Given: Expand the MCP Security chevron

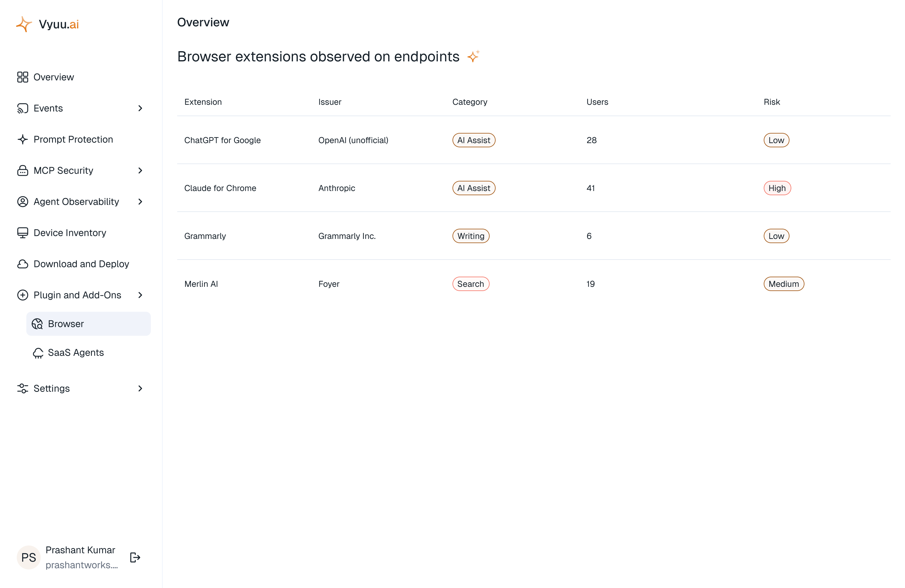Looking at the screenshot, I should point(140,170).
